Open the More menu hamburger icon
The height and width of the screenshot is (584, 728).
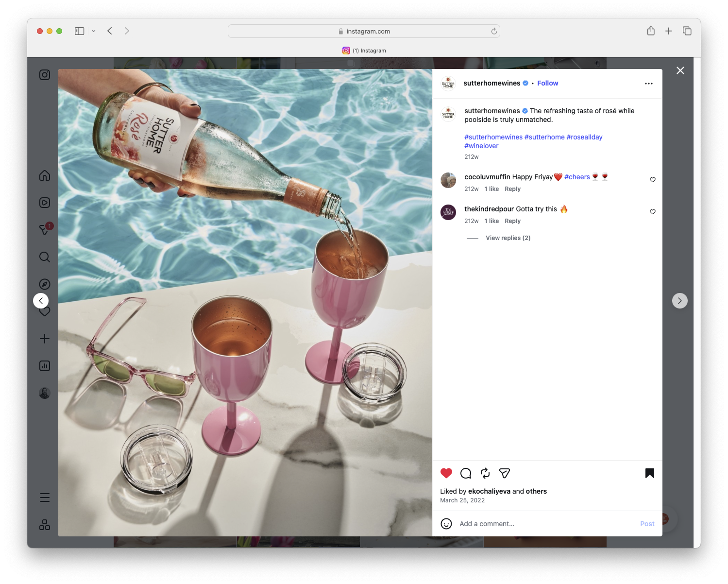(44, 497)
